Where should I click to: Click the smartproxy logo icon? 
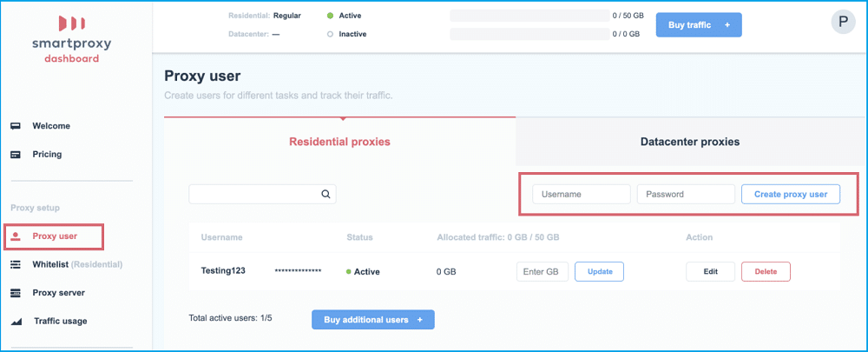72,23
